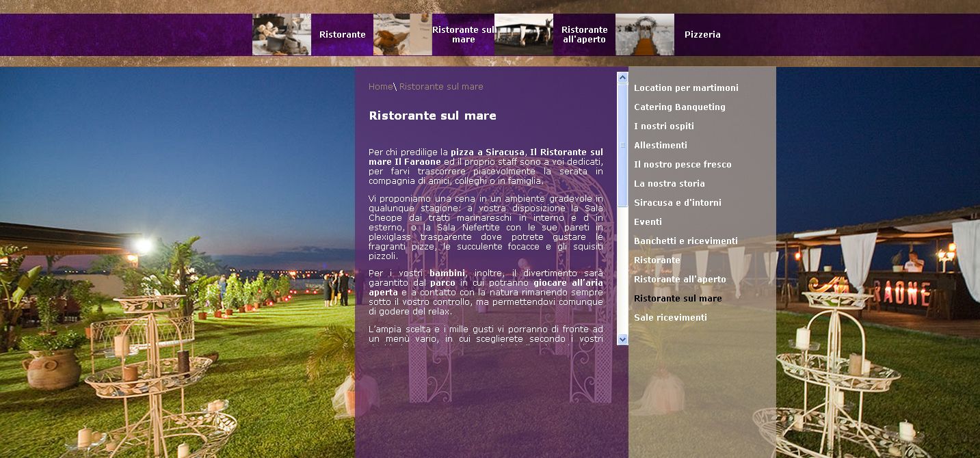
Task: Click the food dish thumbnail near Ristorante sul mare
Action: [402, 34]
